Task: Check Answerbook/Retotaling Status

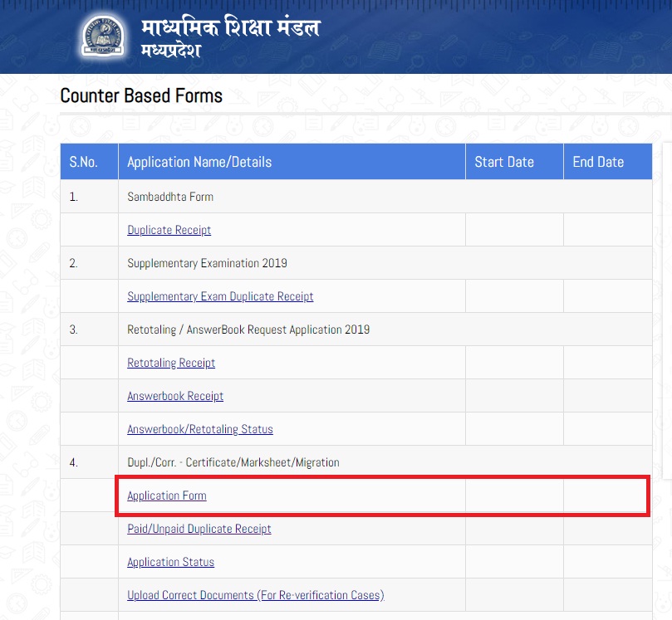Action: point(199,429)
